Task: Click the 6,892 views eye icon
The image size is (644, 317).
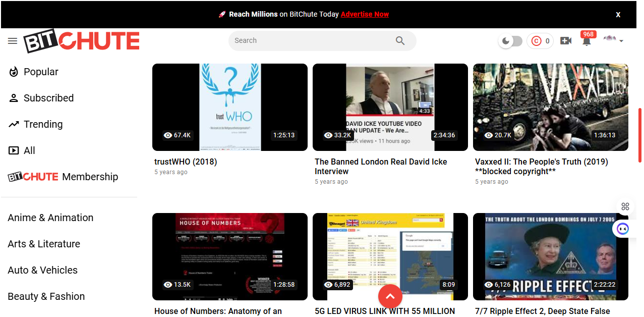Action: [x=329, y=285]
